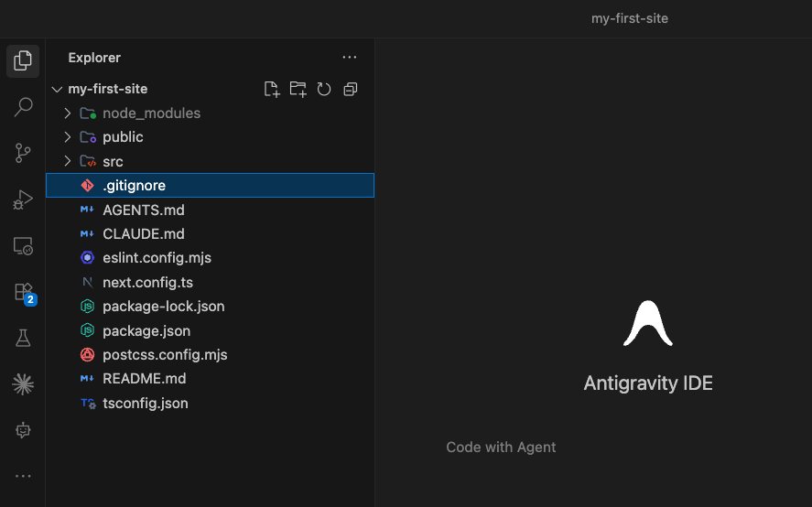Open the .gitignore file
Viewport: 812px width, 507px height.
coord(210,186)
